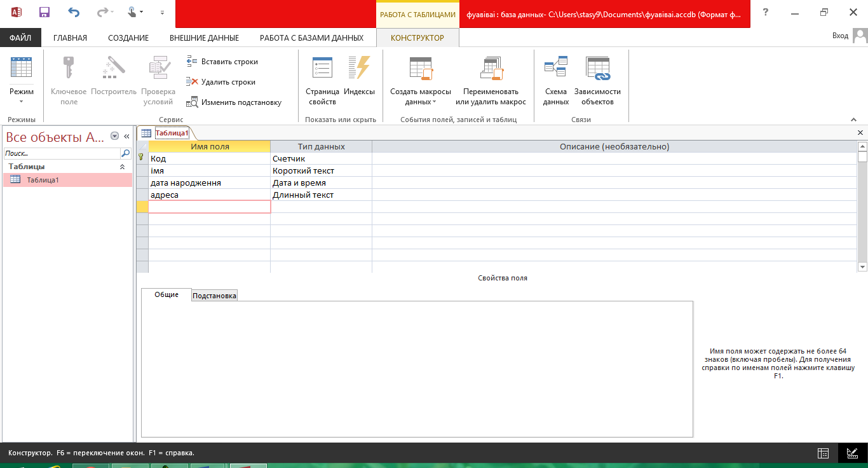The image size is (868, 468).
Task: Click the Счетчик data type cell
Action: point(322,159)
